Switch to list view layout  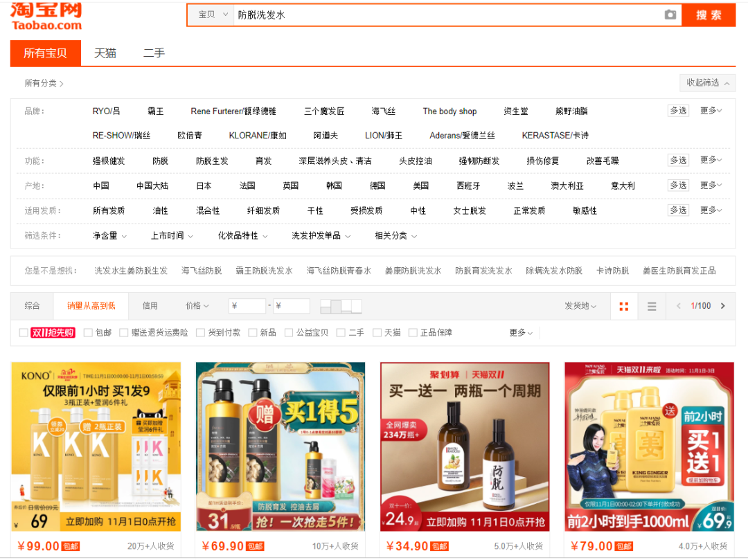coord(652,306)
